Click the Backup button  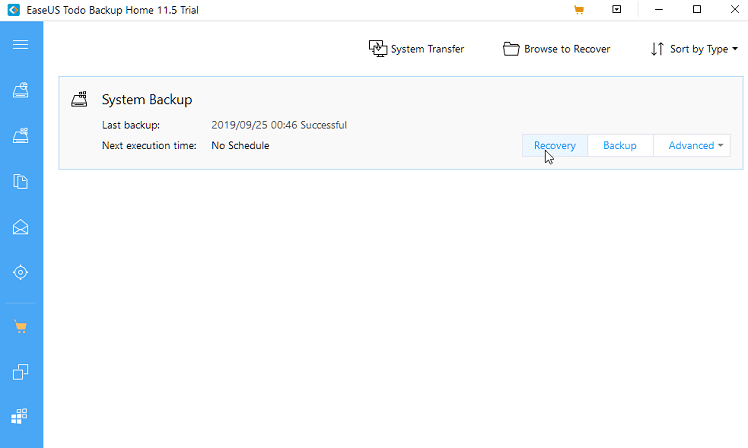[x=620, y=146]
